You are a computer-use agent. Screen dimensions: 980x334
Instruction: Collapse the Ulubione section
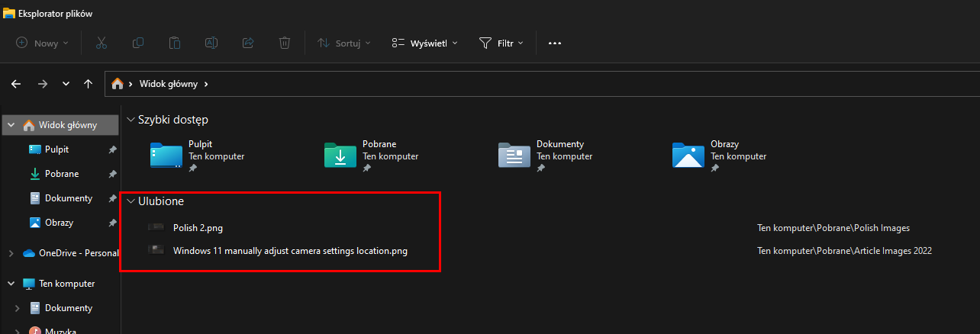point(131,201)
